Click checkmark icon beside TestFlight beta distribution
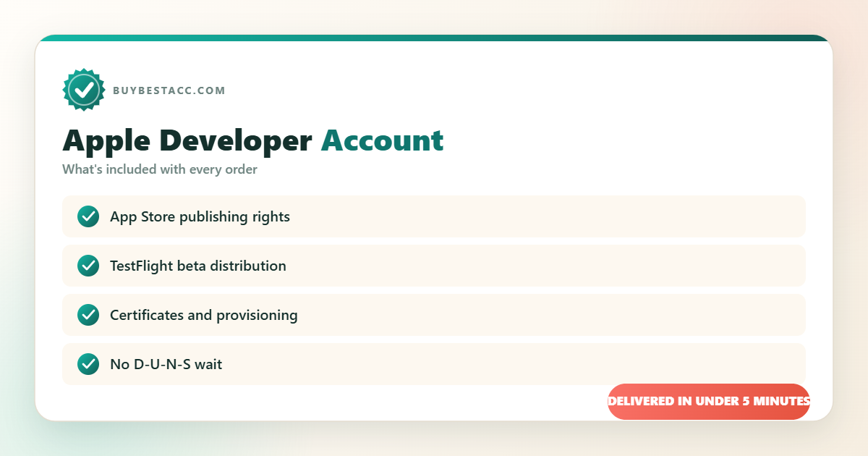This screenshot has height=456, width=868. pos(88,266)
